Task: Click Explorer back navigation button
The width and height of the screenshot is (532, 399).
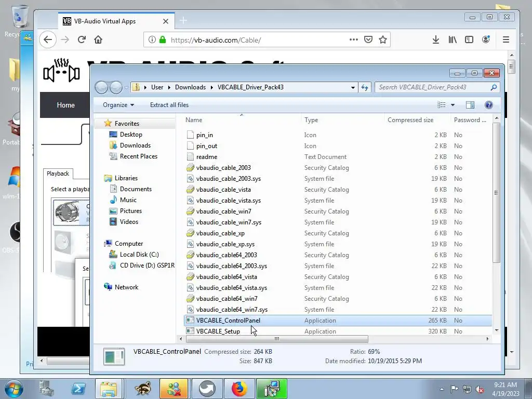Action: [101, 87]
